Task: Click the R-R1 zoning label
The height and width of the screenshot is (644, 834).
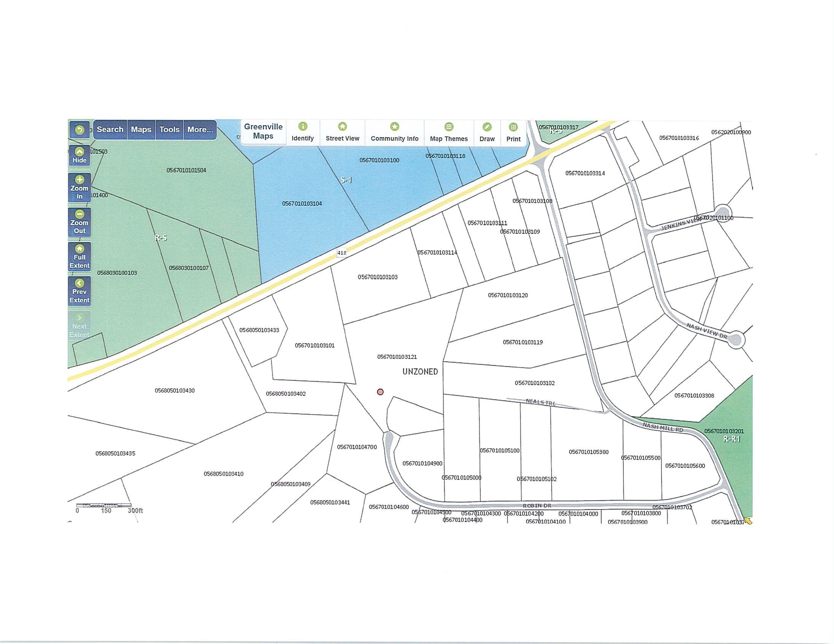Action: pyautogui.click(x=732, y=439)
